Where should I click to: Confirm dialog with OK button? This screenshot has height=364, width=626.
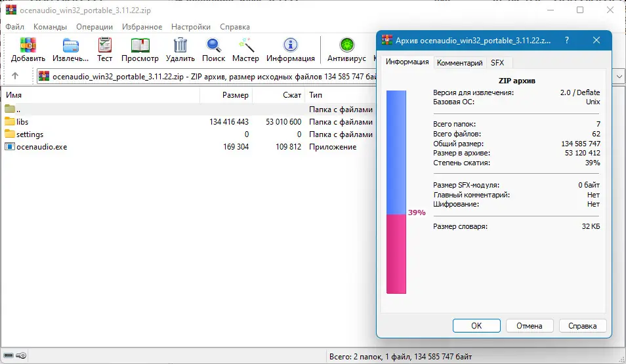coord(476,326)
